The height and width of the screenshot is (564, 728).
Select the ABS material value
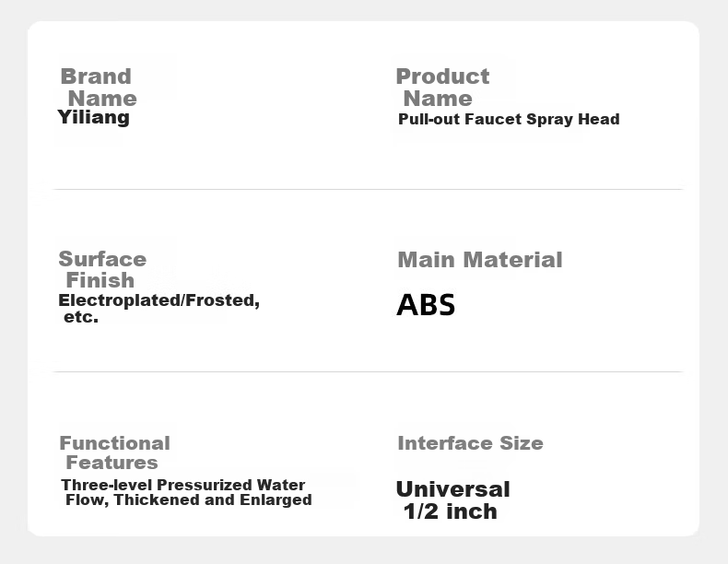click(x=426, y=305)
